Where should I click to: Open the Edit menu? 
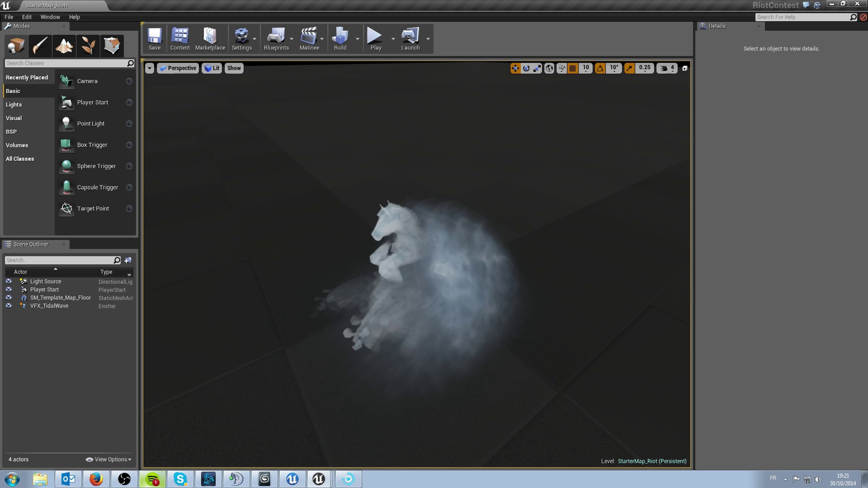click(27, 17)
